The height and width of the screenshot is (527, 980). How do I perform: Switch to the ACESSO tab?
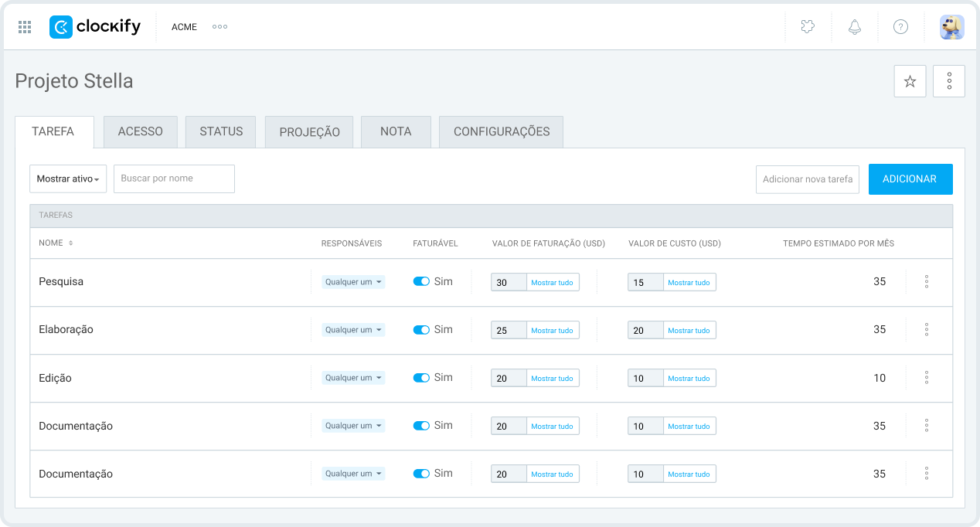[140, 132]
